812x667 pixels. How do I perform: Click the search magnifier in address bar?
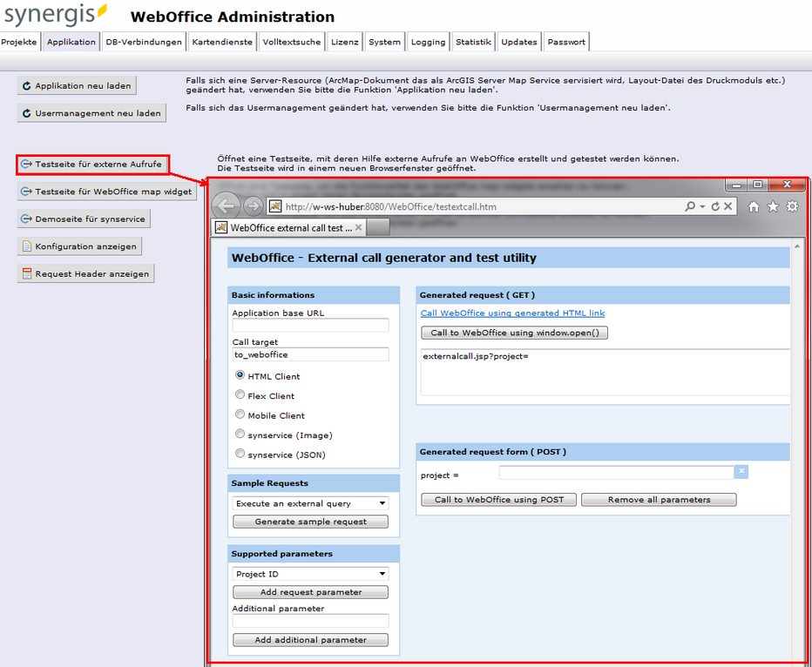(691, 206)
